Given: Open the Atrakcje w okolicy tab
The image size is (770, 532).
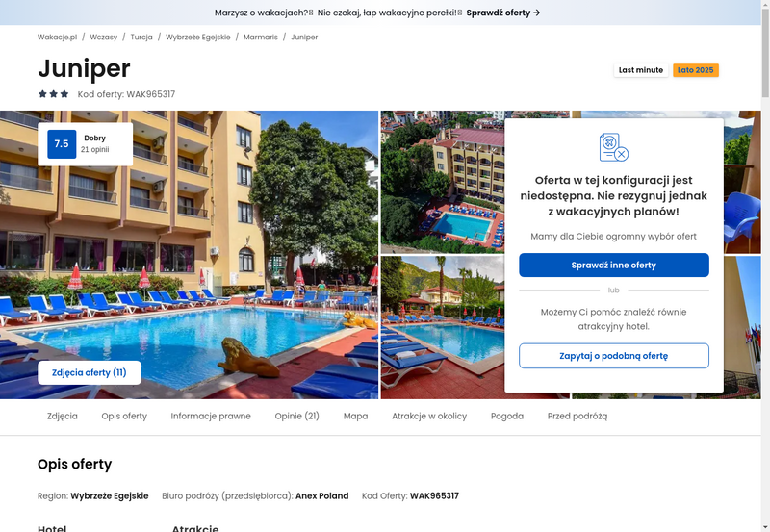Looking at the screenshot, I should pyautogui.click(x=429, y=416).
